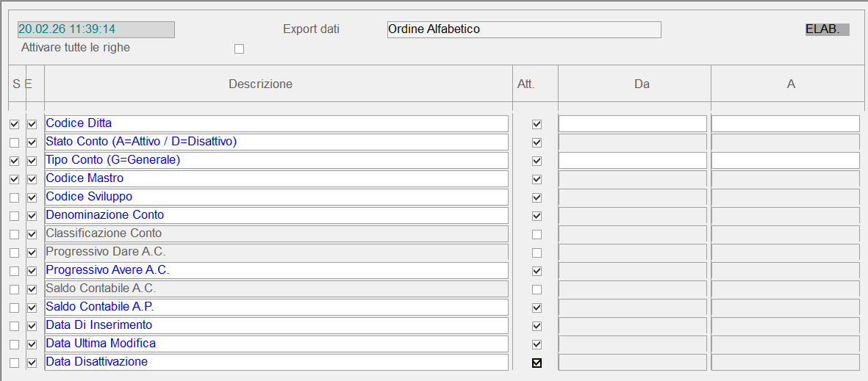Uncheck Att. checkbox for Data Disattivazione

(x=537, y=363)
